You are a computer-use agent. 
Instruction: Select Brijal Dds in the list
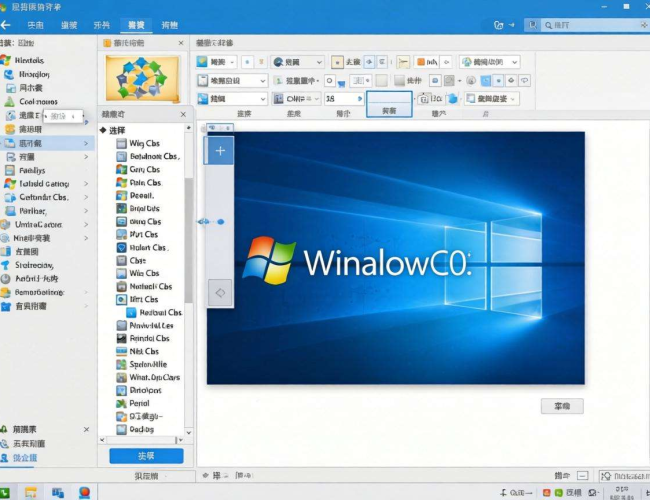[x=144, y=209]
